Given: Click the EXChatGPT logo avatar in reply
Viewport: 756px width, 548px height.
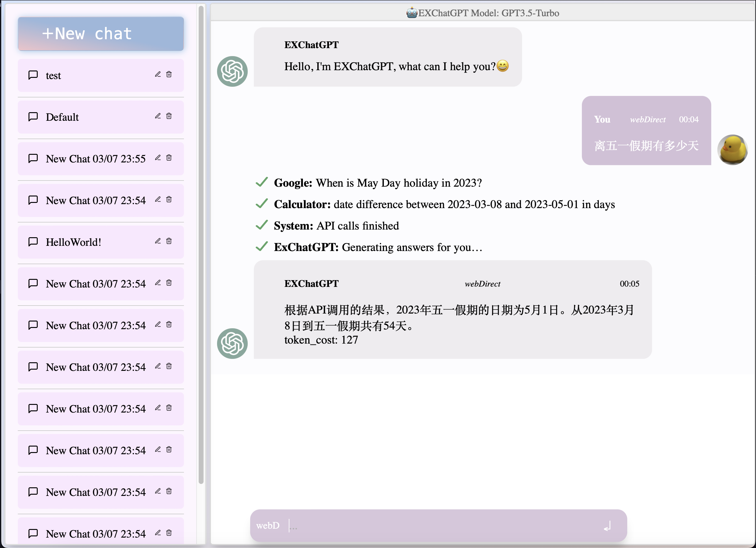Looking at the screenshot, I should tap(232, 343).
